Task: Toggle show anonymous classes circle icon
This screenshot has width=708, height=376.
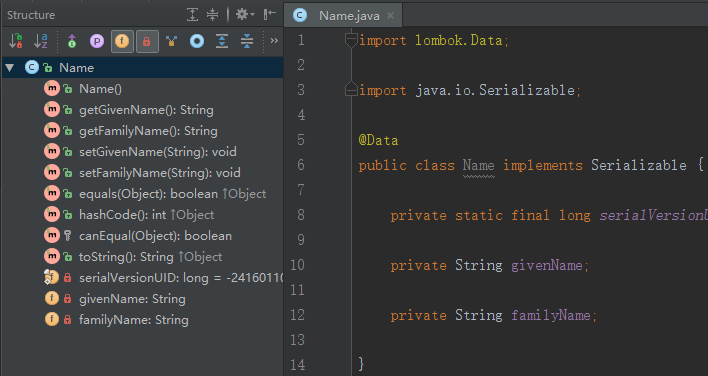Action: (197, 41)
